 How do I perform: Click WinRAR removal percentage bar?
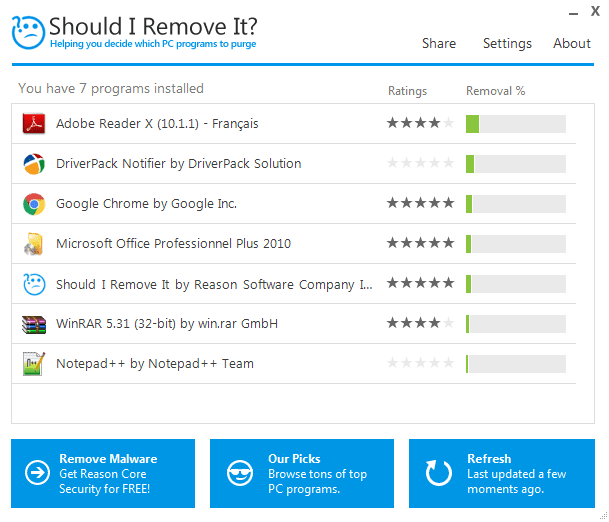click(516, 324)
